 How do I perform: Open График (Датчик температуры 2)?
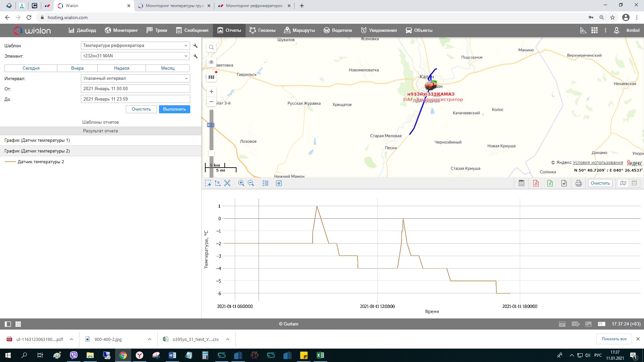click(x=100, y=151)
